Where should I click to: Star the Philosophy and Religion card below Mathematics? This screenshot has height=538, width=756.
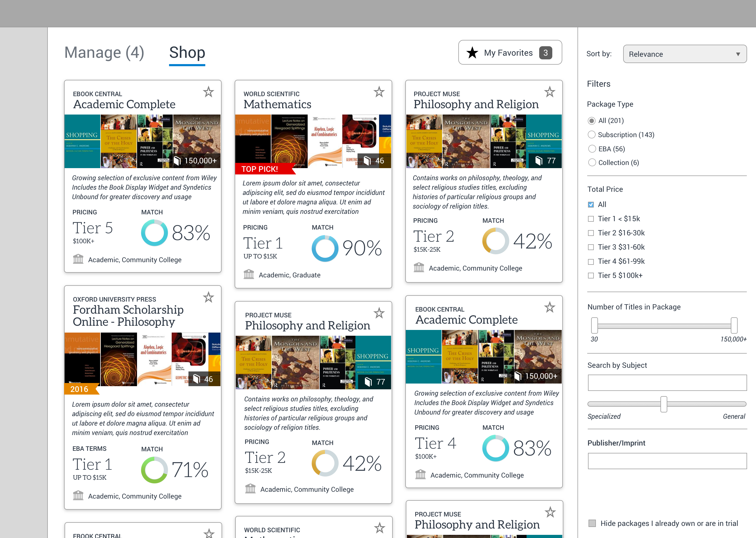[379, 313]
